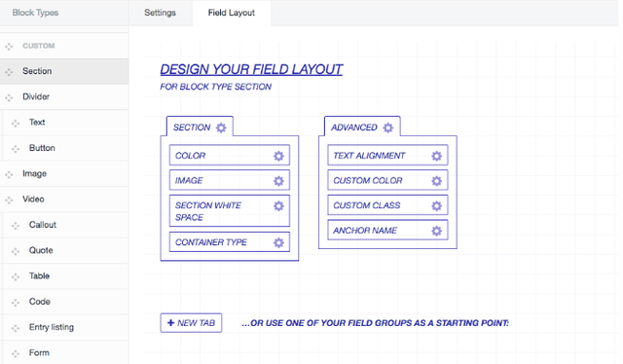Screen dimensions: 623x364
Task: Select the ADVANCED layout tab
Action: point(362,127)
